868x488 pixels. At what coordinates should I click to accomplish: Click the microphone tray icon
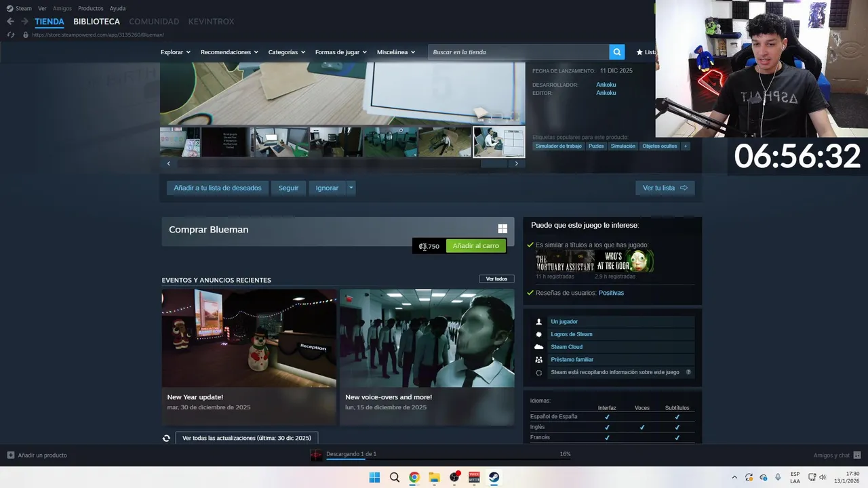coord(778,477)
